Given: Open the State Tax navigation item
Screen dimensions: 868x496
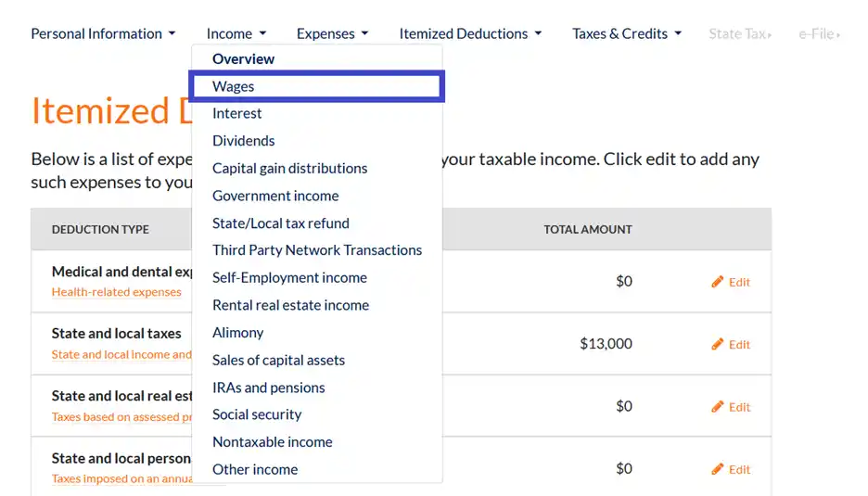Looking at the screenshot, I should pyautogui.click(x=740, y=34).
